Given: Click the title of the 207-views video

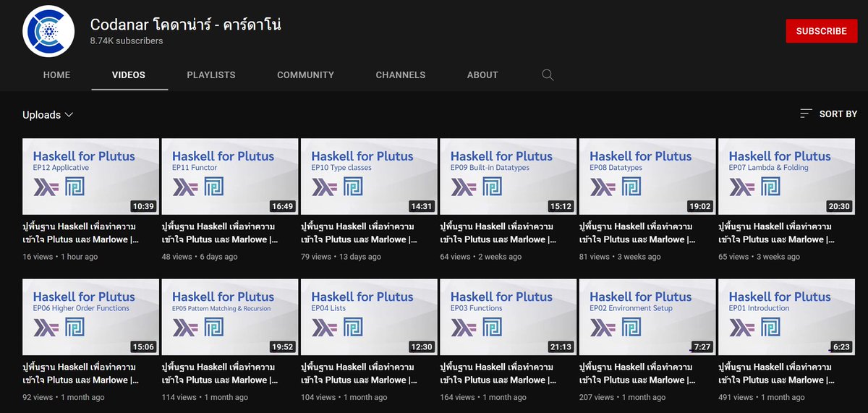Looking at the screenshot, I should [637, 373].
